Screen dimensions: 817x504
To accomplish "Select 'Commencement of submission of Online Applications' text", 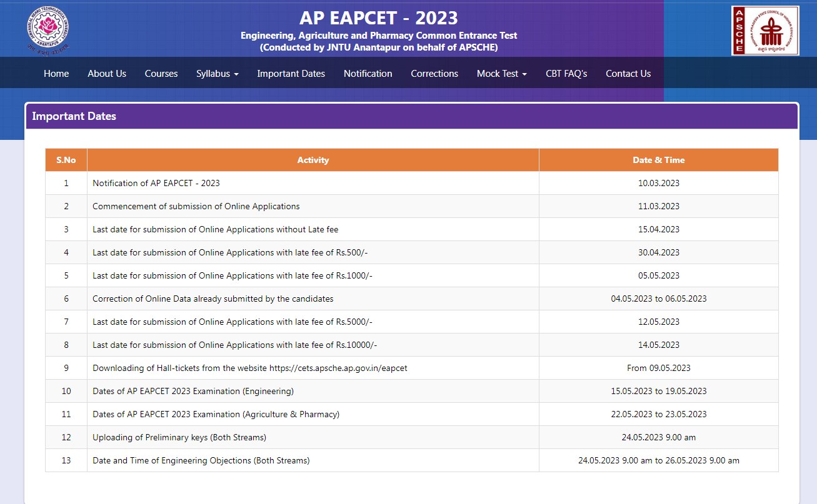I will pyautogui.click(x=196, y=206).
